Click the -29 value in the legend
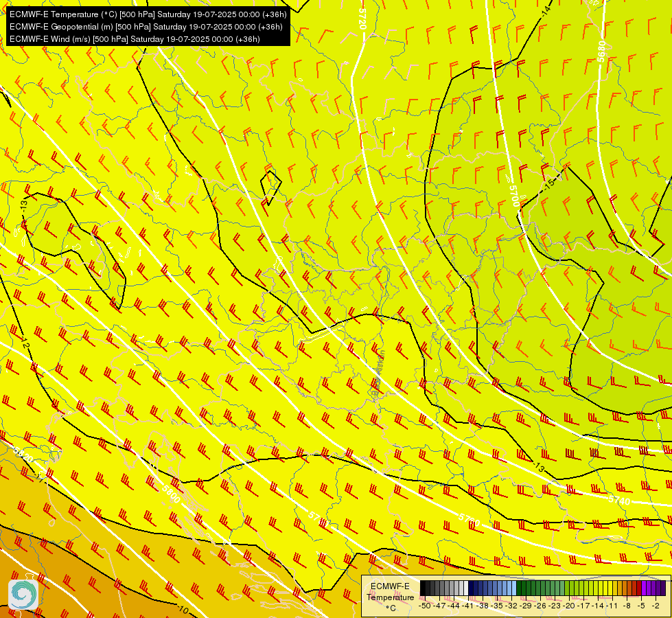 coord(526,606)
